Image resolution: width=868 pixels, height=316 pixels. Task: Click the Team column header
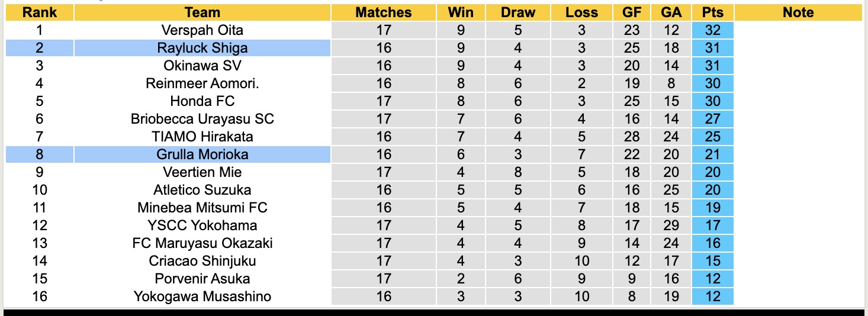pos(202,12)
